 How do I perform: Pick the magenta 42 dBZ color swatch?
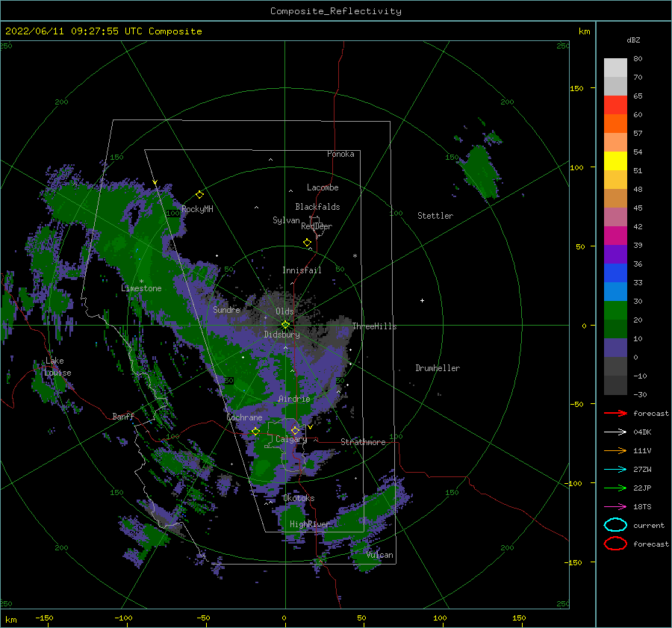pyautogui.click(x=615, y=235)
